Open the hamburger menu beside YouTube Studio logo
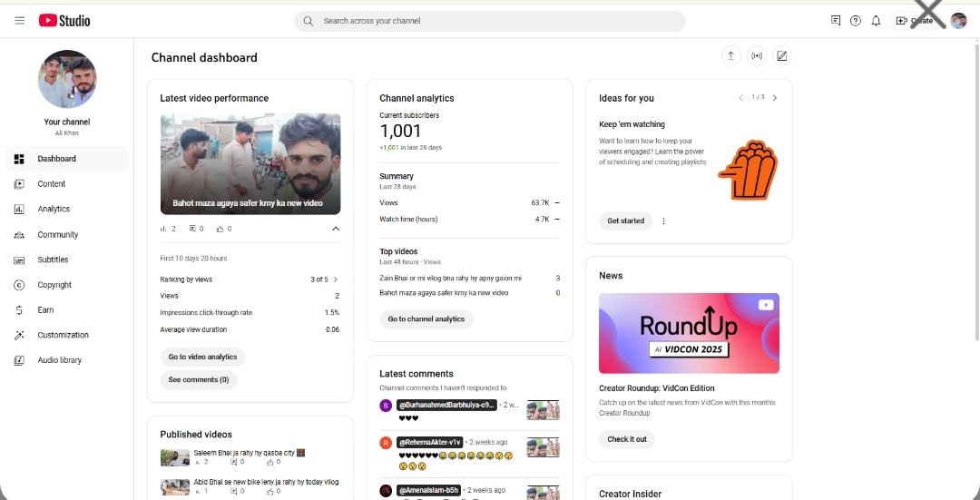Viewport: 980px width, 500px height. (x=19, y=21)
